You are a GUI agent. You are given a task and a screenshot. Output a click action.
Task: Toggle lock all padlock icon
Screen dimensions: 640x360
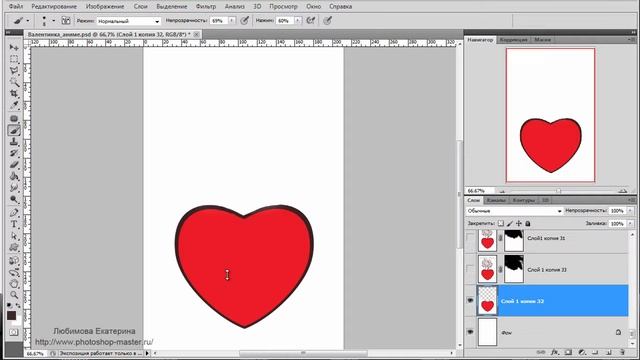(x=528, y=223)
